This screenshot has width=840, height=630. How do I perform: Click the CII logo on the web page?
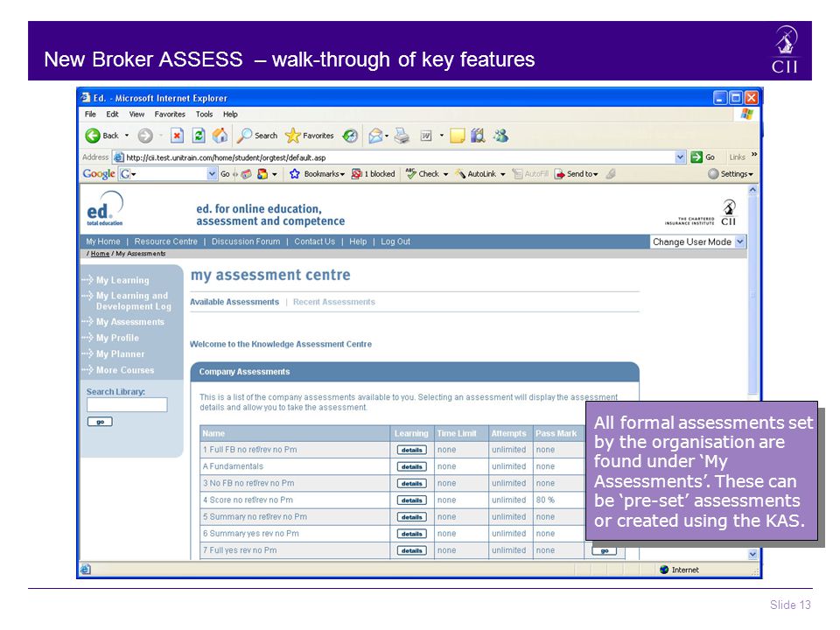point(729,213)
